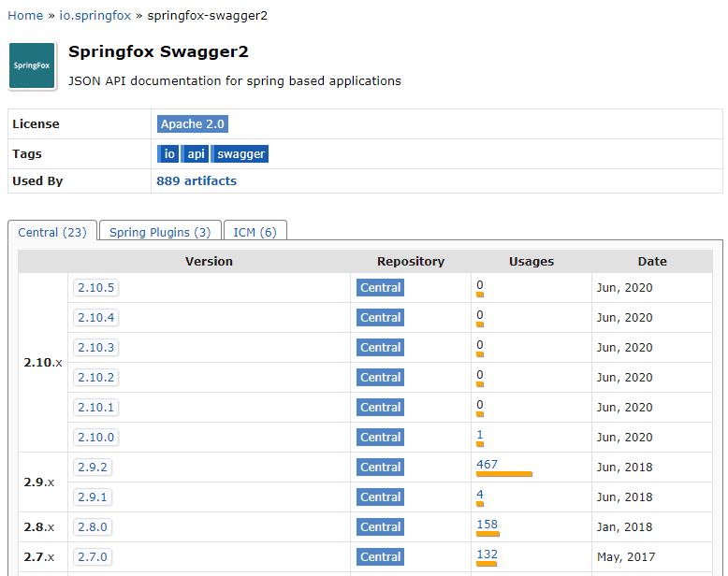
Task: Open version 2.10.0
Action: click(95, 437)
